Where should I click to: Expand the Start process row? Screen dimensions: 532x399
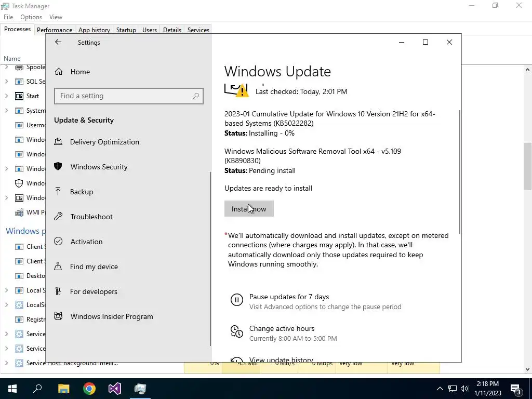click(x=6, y=96)
